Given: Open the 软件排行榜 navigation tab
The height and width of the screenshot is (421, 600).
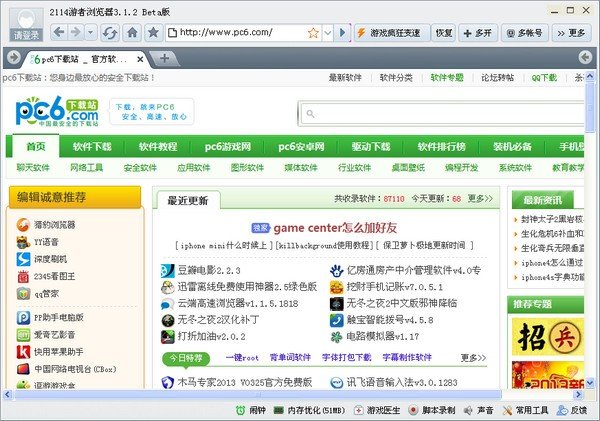Looking at the screenshot, I should pyautogui.click(x=442, y=147).
